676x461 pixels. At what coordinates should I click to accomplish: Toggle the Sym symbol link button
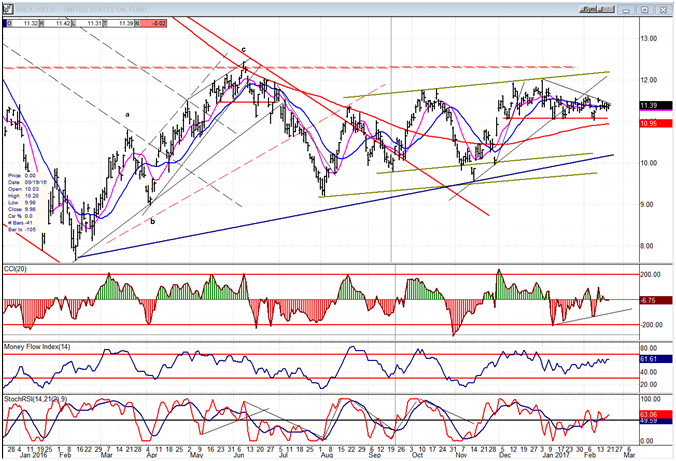(589, 9)
